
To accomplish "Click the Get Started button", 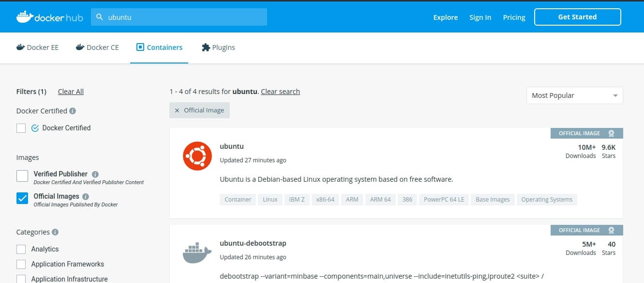I will tap(577, 17).
